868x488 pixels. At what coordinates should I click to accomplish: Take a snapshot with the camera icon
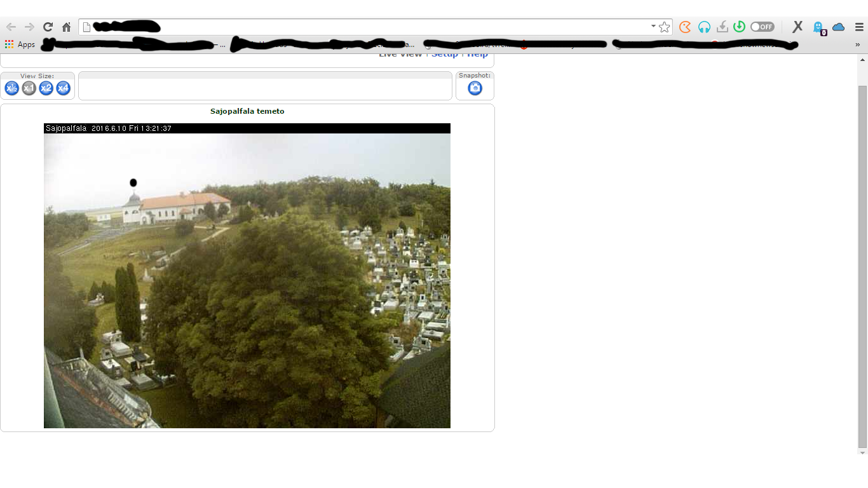475,88
